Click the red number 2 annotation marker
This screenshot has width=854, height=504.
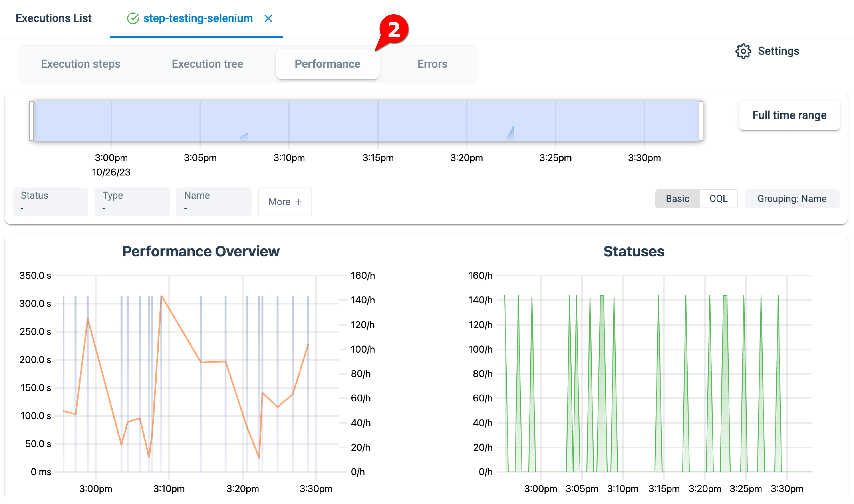(394, 29)
